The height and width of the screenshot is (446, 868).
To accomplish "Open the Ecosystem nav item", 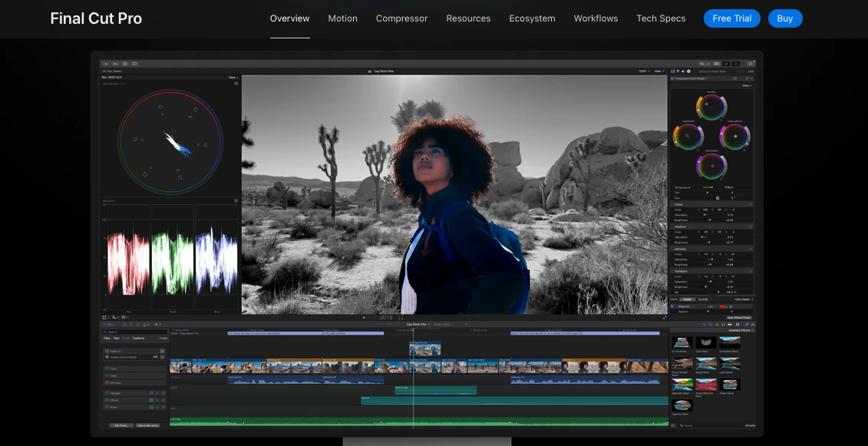I will coord(532,18).
